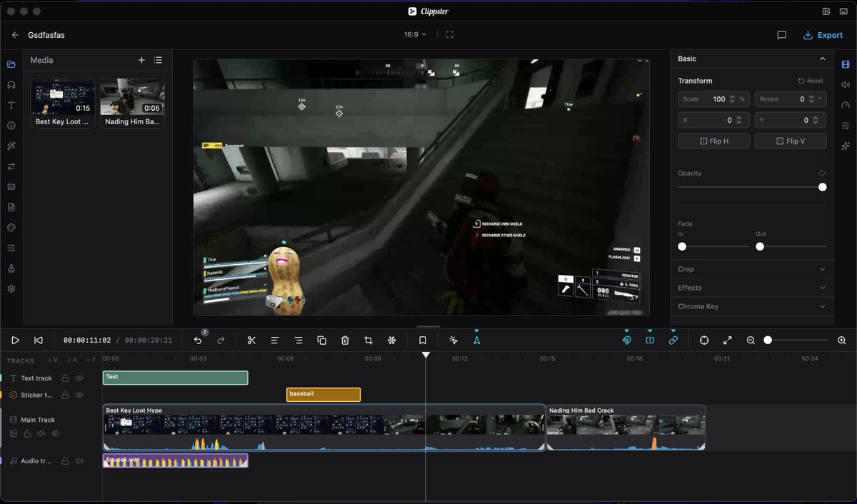Click the Export button
Image resolution: width=857 pixels, height=504 pixels.
[823, 35]
